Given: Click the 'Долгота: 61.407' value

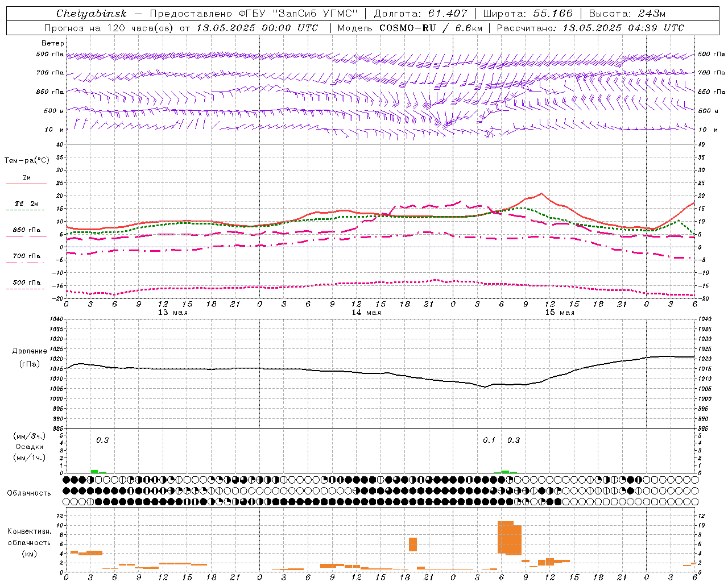Looking at the screenshot, I should click(420, 14).
